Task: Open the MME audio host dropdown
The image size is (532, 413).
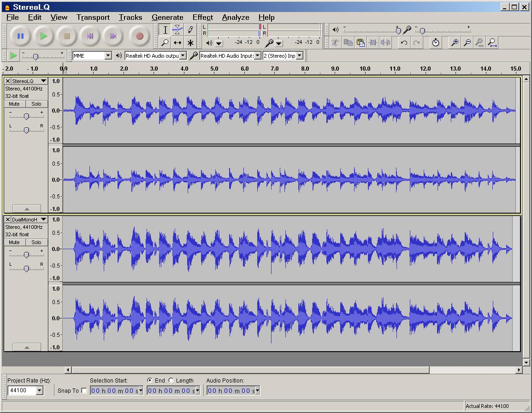Action: point(108,56)
